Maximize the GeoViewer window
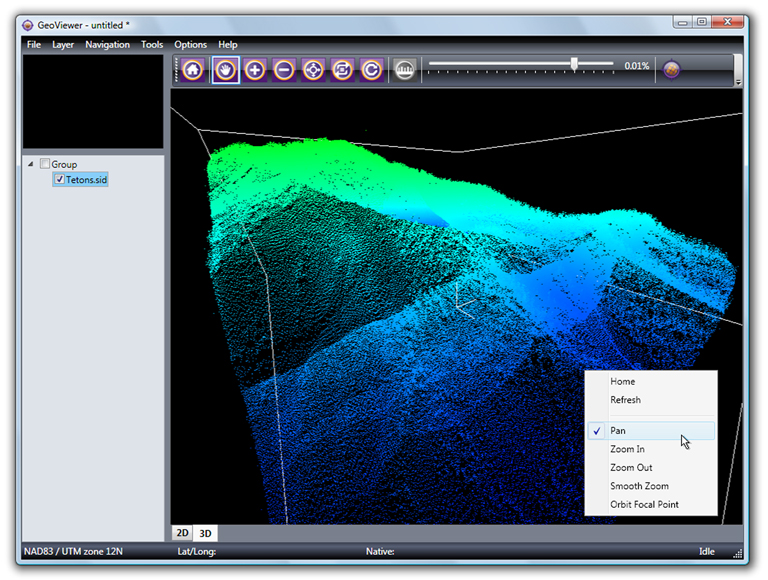 point(701,22)
